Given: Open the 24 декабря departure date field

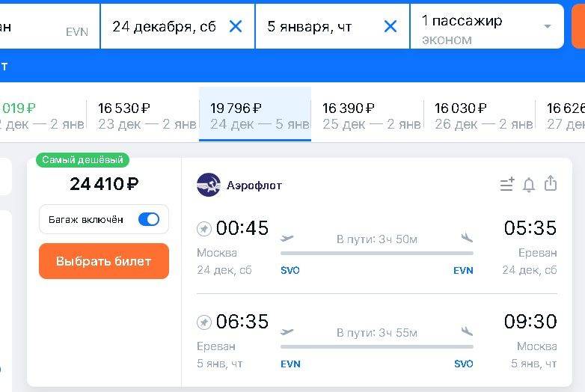Looking at the screenshot, I should coord(165,27).
